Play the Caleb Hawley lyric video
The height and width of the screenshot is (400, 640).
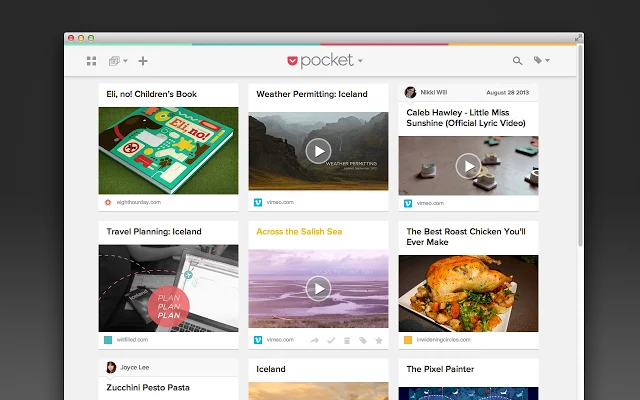(468, 166)
